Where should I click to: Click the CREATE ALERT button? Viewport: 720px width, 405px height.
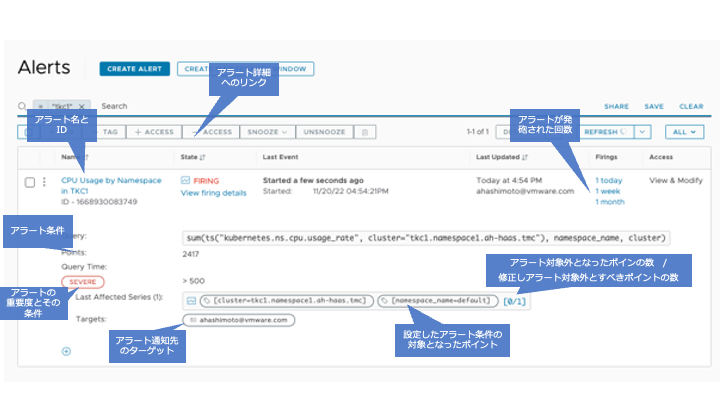coord(135,69)
